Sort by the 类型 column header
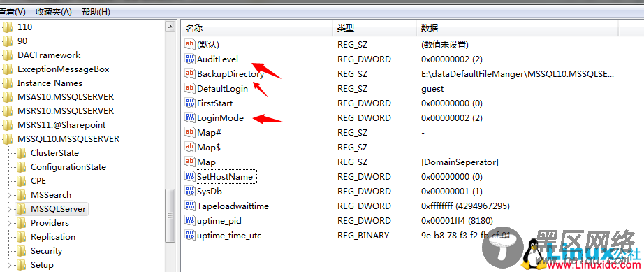This screenshot has width=644, height=272. 375,29
